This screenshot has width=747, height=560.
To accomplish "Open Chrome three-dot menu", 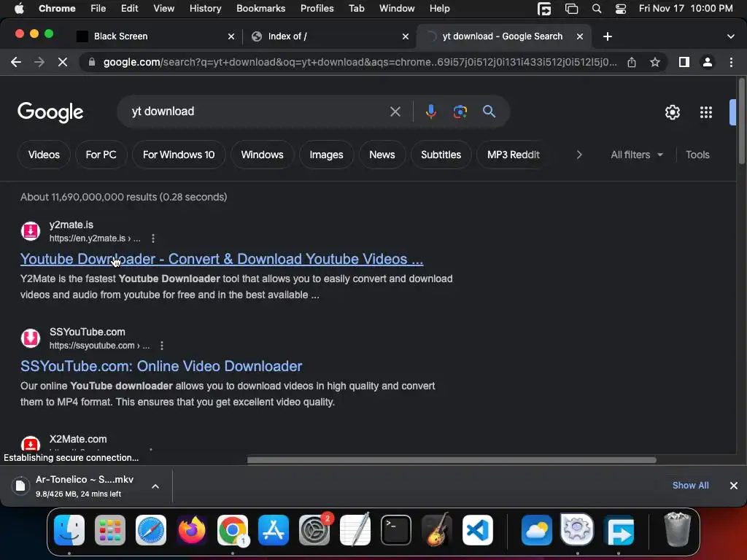I will pyautogui.click(x=731, y=62).
